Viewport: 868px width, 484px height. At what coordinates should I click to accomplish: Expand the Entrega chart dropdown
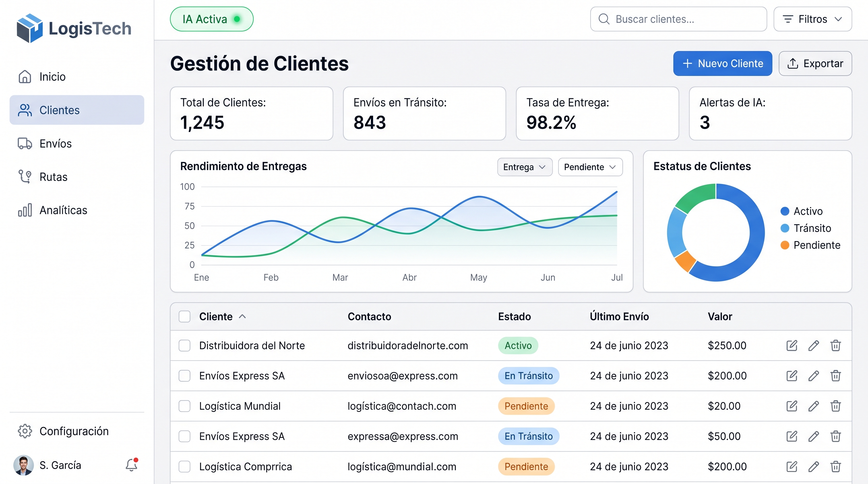tap(525, 167)
